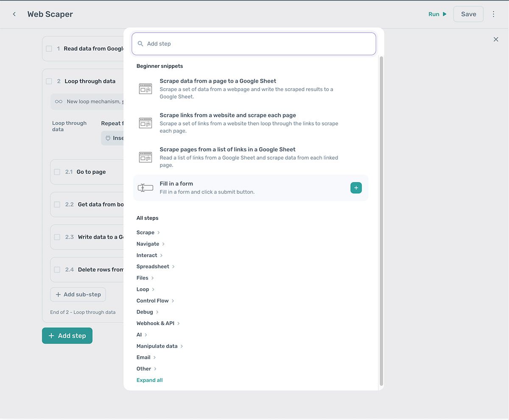This screenshot has height=420, width=509.
Task: Click the step picker vertical scrollbar
Action: [381, 221]
